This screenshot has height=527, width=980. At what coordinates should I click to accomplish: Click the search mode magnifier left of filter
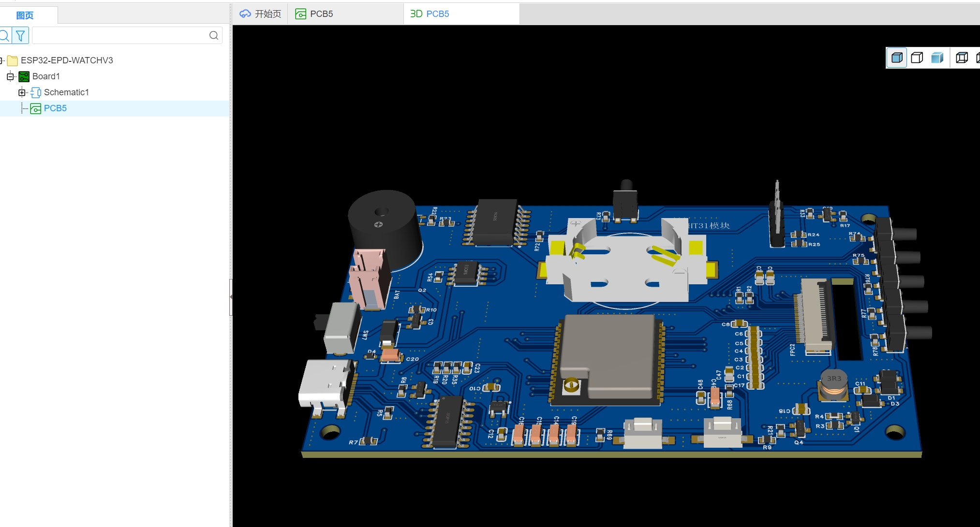[5, 35]
